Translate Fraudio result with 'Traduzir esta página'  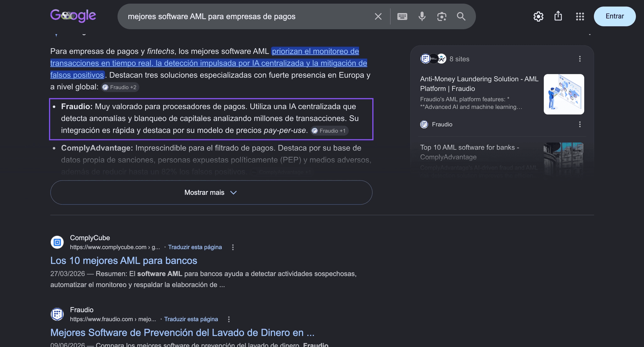[191, 319]
